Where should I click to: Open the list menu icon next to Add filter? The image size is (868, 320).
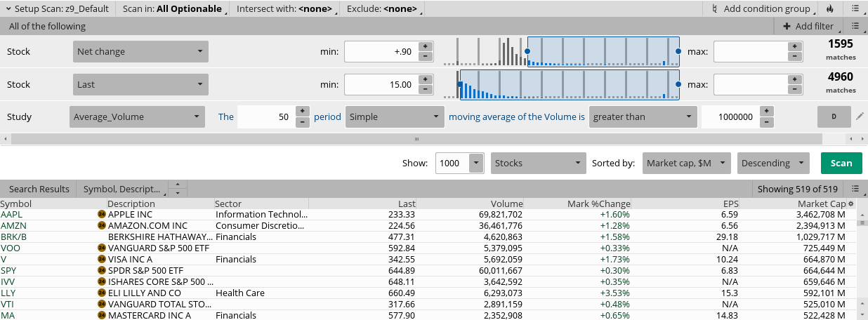point(855,26)
